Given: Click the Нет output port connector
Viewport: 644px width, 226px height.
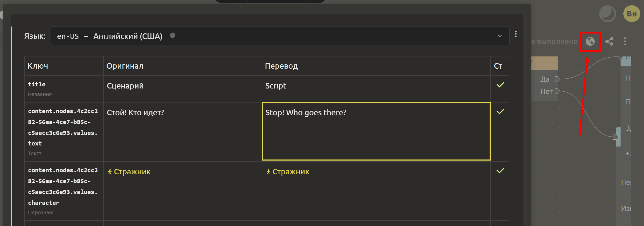Looking at the screenshot, I should tap(557, 91).
